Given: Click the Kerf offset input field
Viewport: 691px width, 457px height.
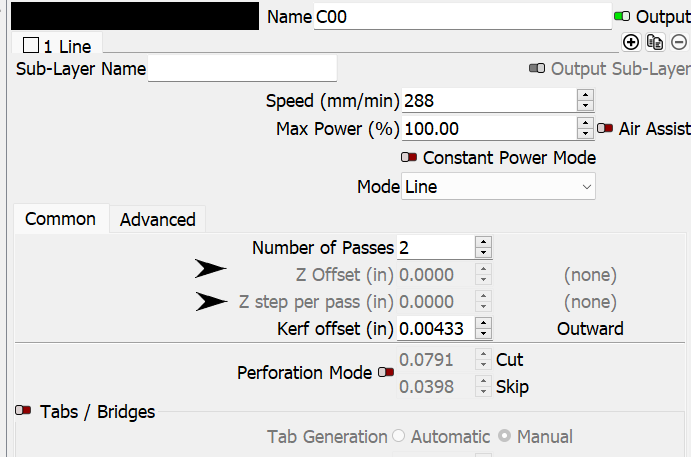Looking at the screenshot, I should 435,329.
